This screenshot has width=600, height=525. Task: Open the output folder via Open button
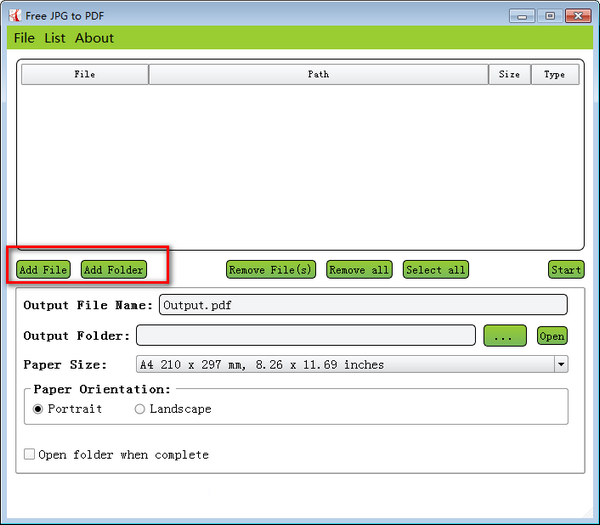(552, 336)
